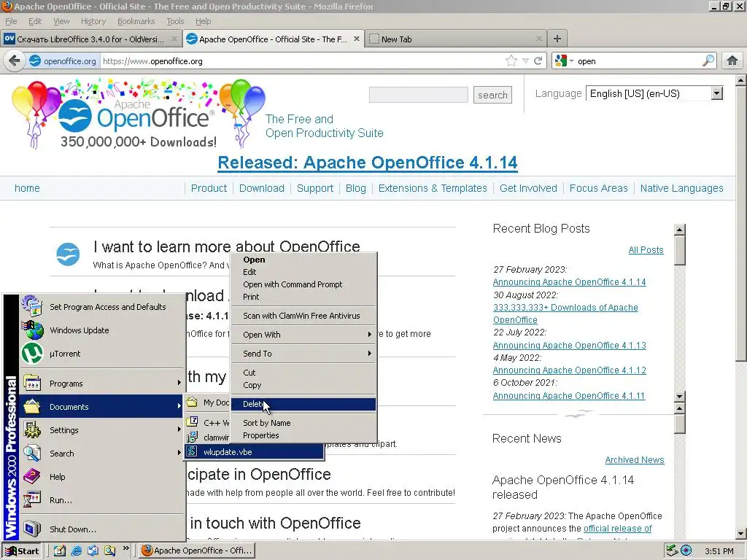Launch Windows Update from Start menu
The height and width of the screenshot is (560, 747).
[102, 330]
